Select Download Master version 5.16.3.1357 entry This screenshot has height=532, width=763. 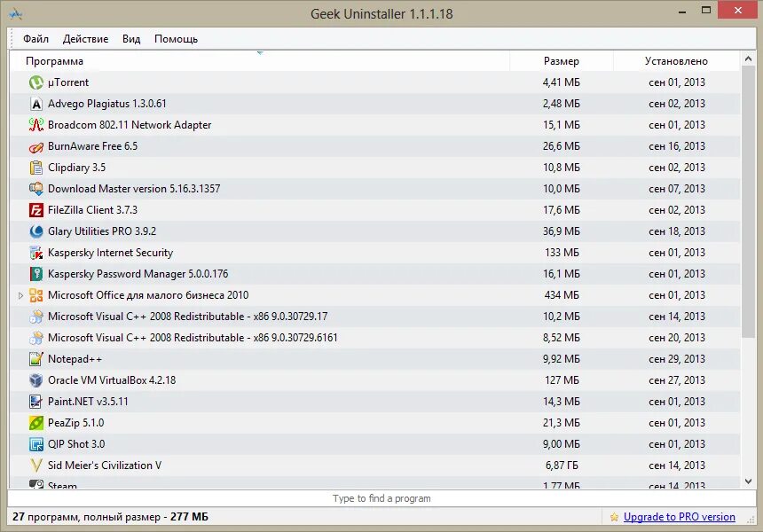(134, 189)
